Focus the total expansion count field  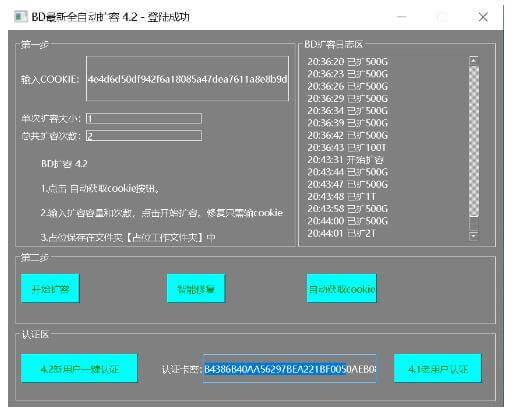pos(144,136)
